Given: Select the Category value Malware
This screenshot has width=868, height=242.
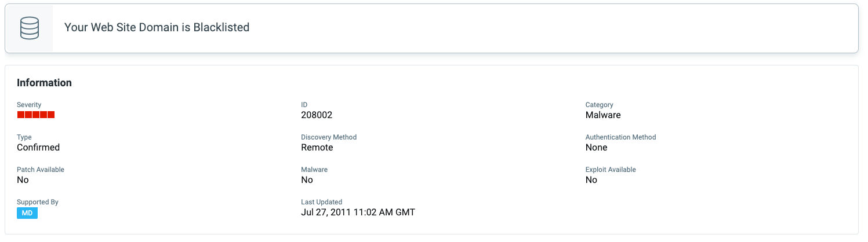Looking at the screenshot, I should tap(603, 115).
